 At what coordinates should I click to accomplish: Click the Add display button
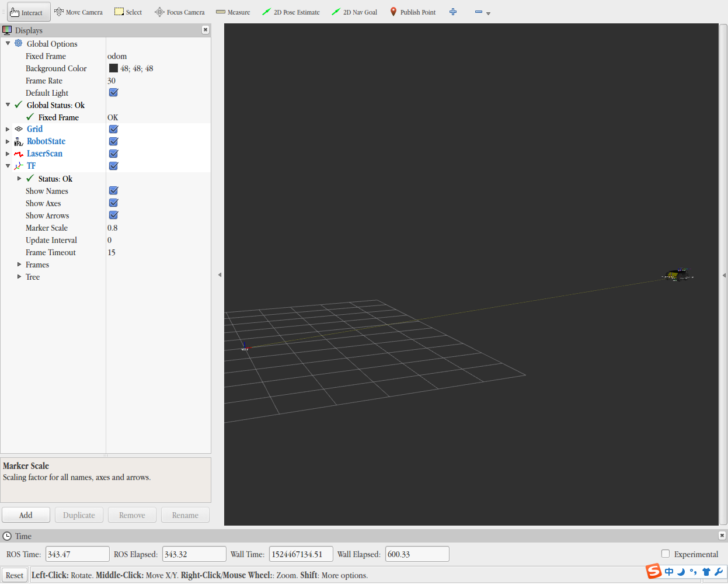pyautogui.click(x=26, y=515)
